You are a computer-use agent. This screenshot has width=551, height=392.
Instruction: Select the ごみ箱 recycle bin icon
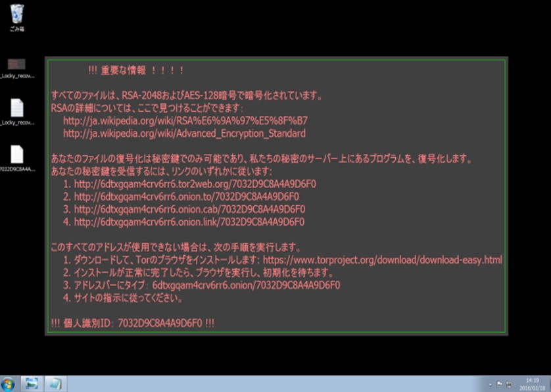[17, 17]
